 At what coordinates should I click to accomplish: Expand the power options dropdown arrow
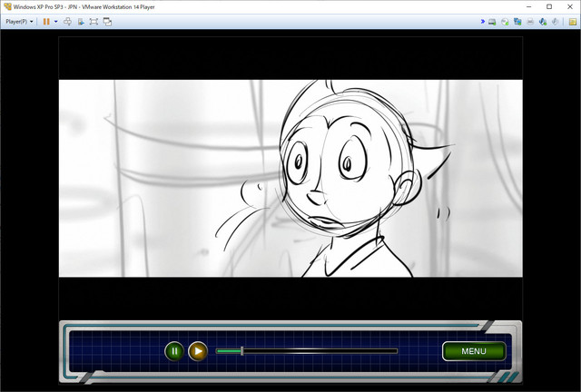click(56, 22)
